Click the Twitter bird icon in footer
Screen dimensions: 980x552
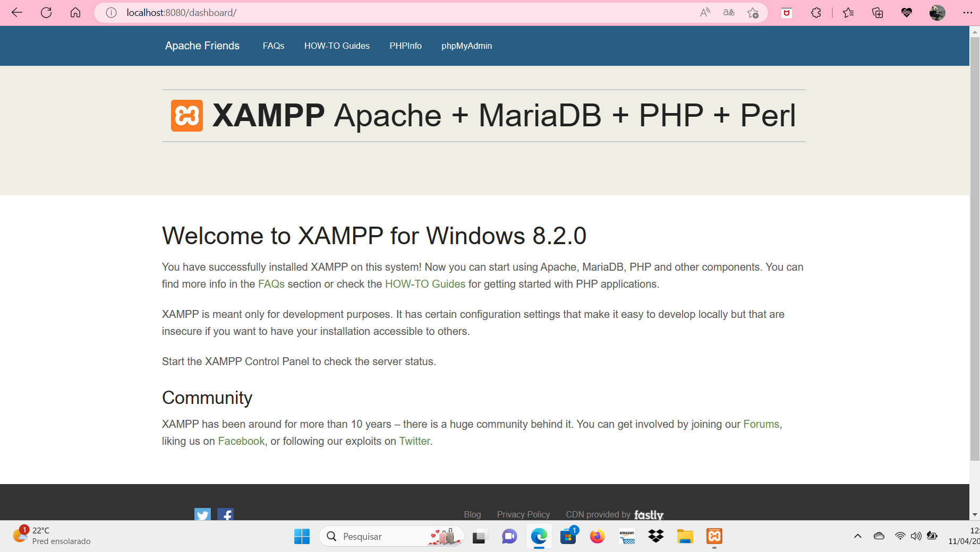click(x=202, y=514)
